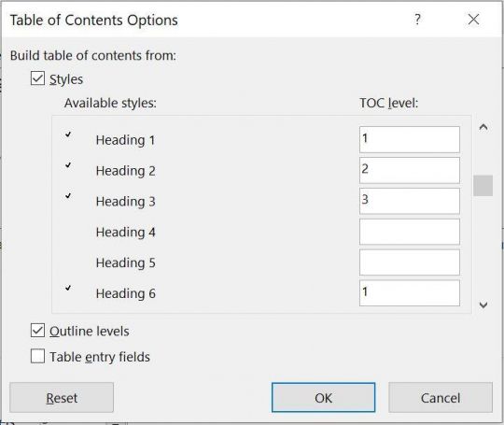Click the scroll down arrow in styles list

[483, 305]
